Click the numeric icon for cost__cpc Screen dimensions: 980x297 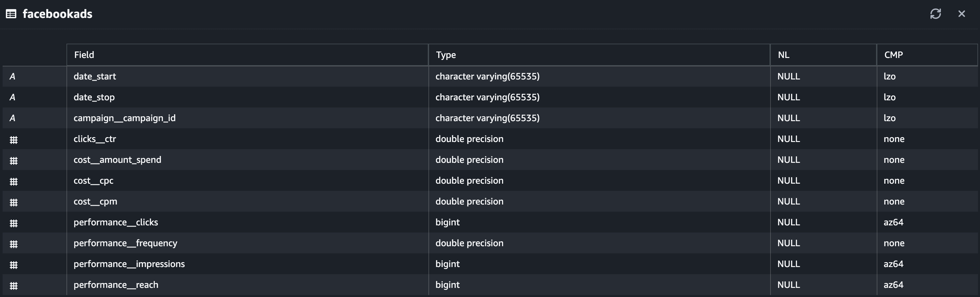point(14,182)
